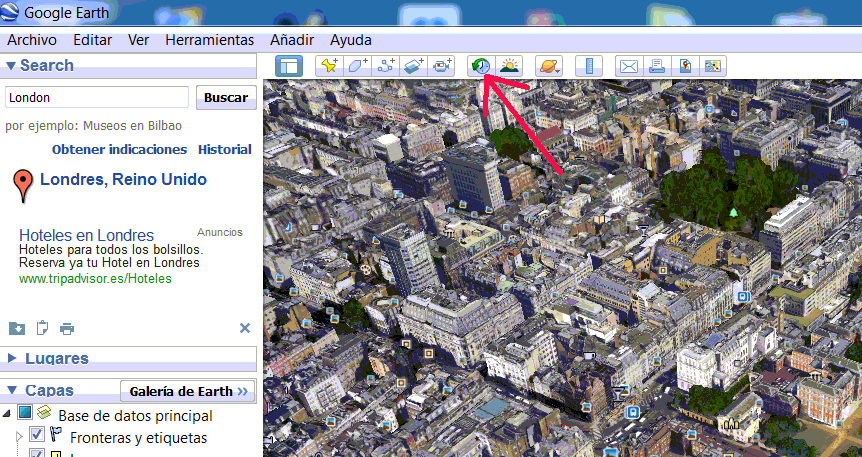Select the Add Polygon tool
Viewport: 862px width, 457px height.
coord(357,67)
